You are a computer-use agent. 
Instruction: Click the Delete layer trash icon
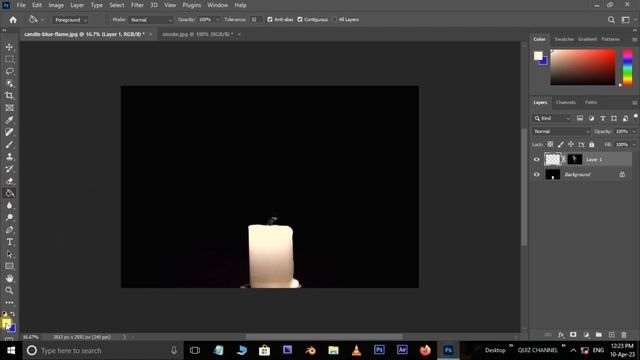point(624,335)
